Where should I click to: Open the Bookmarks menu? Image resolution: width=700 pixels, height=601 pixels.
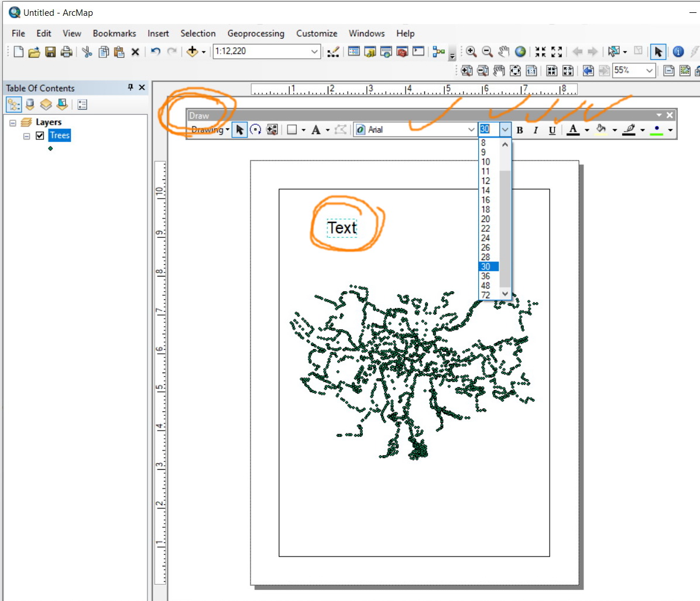[x=114, y=33]
